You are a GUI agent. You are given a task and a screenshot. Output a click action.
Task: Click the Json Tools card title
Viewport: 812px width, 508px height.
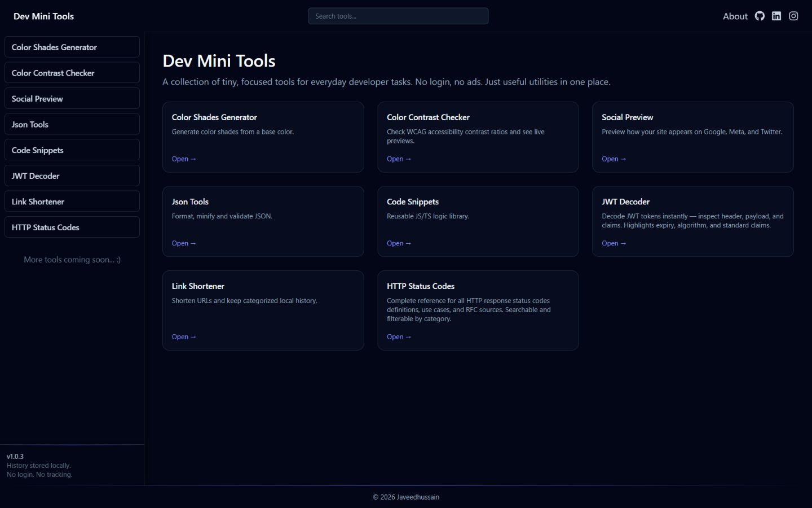click(190, 202)
